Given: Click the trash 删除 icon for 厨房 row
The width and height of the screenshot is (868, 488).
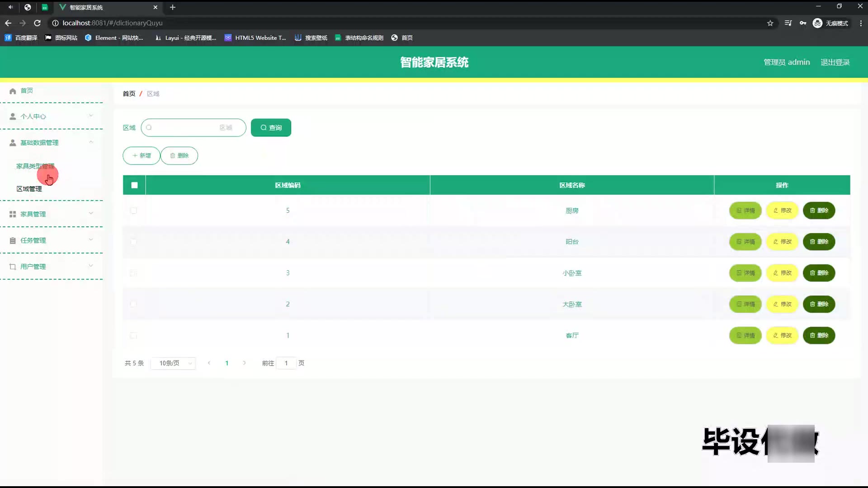Looking at the screenshot, I should tap(812, 211).
